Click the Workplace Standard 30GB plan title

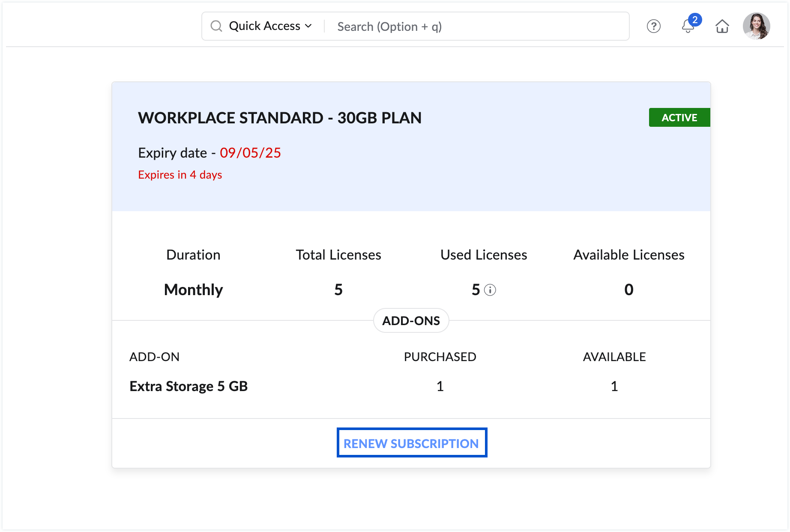(x=280, y=118)
